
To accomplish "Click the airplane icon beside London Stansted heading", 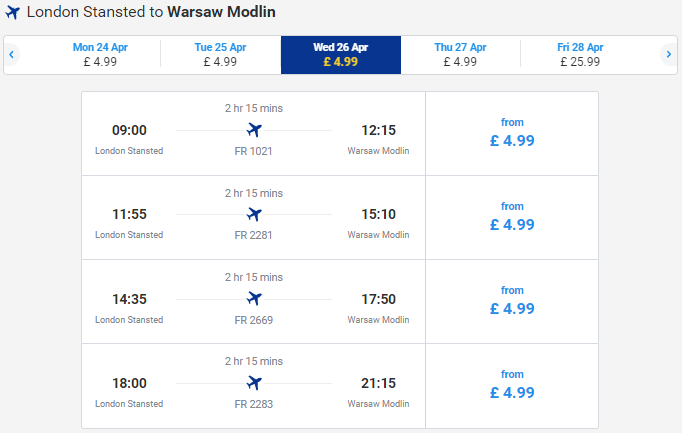I will coord(13,12).
